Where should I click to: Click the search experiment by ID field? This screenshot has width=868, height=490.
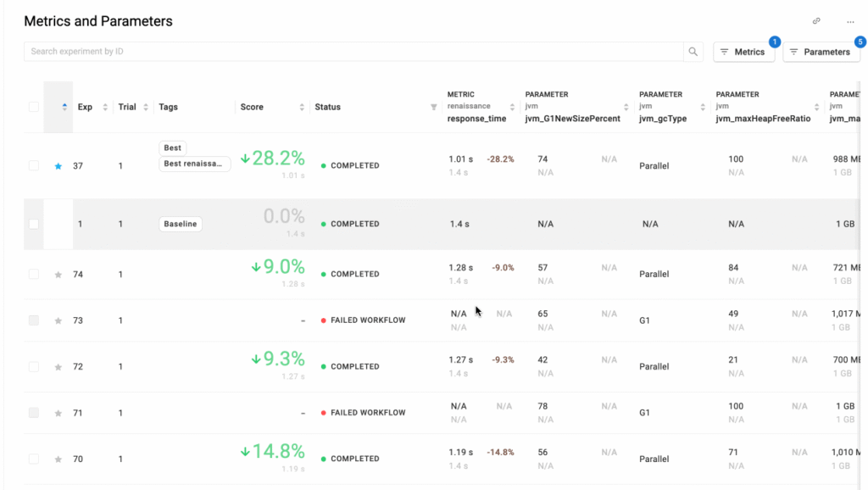tap(339, 51)
